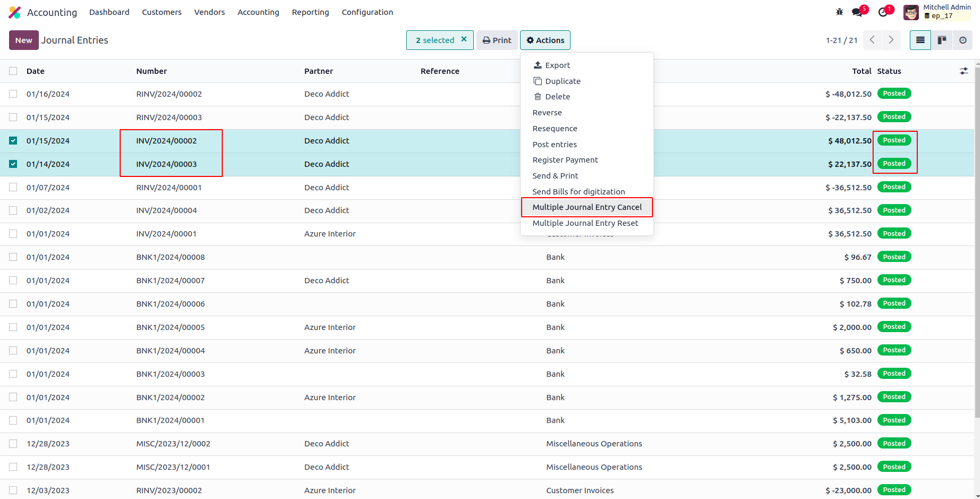This screenshot has width=980, height=499.
Task: Open the activities clock icon
Action: coord(883,12)
